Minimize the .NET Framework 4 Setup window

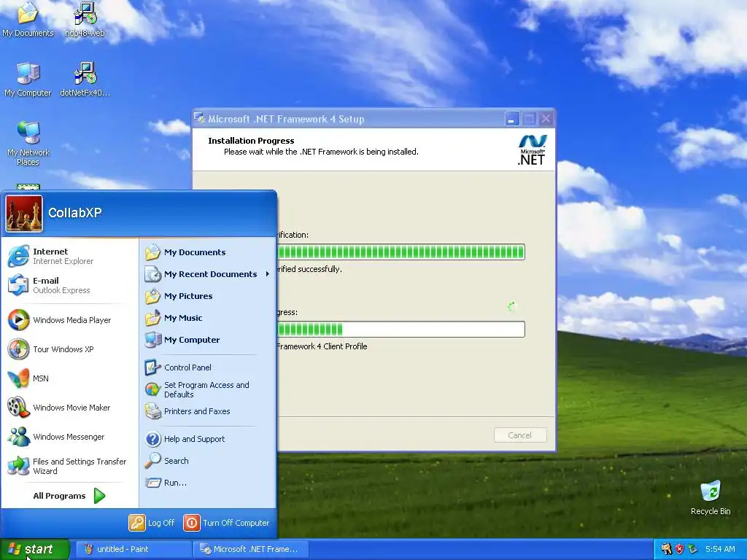[511, 119]
